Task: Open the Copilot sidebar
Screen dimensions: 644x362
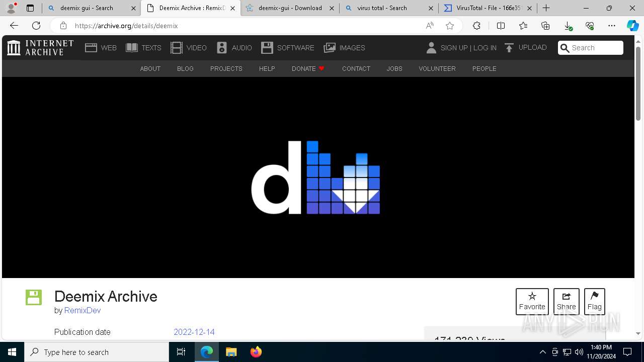Action: point(632,26)
